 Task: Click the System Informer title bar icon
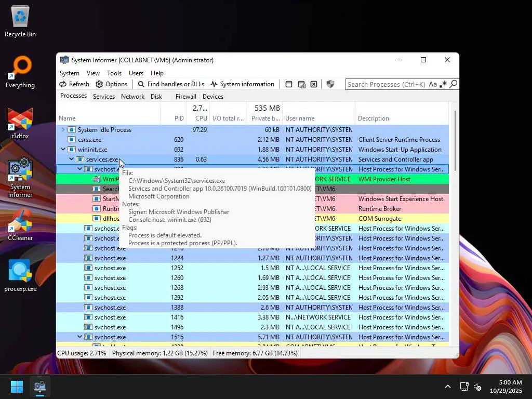click(x=64, y=60)
